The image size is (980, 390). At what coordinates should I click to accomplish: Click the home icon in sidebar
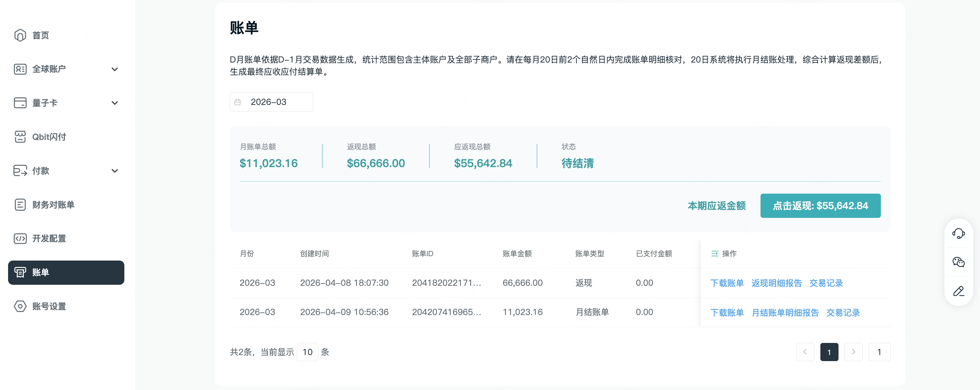click(x=20, y=35)
